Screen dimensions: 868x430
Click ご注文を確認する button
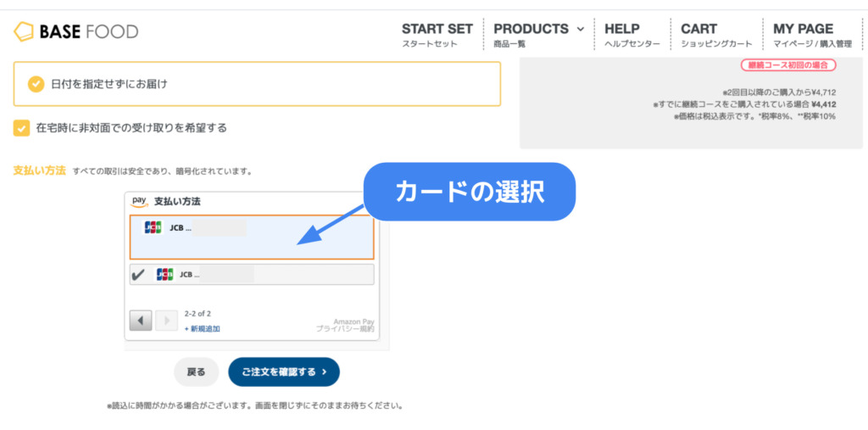pyautogui.click(x=284, y=371)
